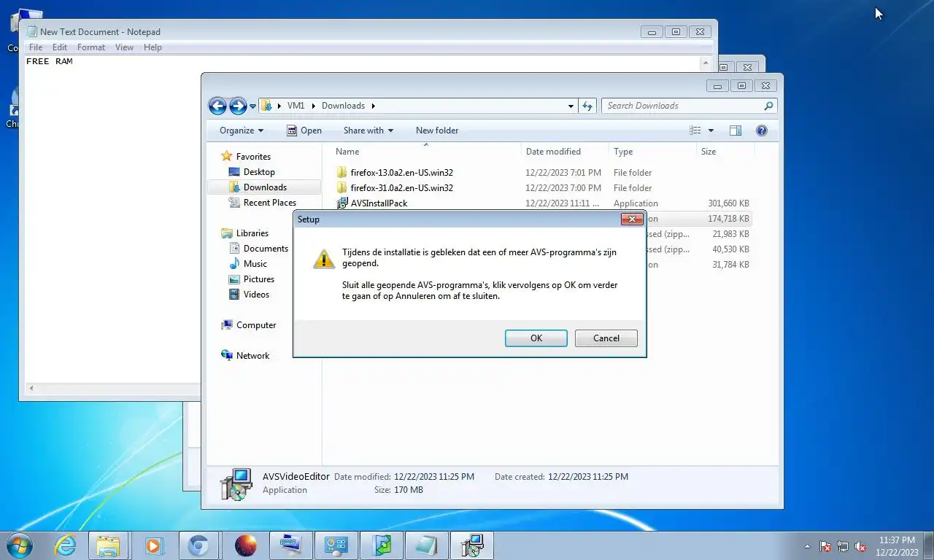Expand the arrow after Downloads in the breadcrumb

(373, 106)
